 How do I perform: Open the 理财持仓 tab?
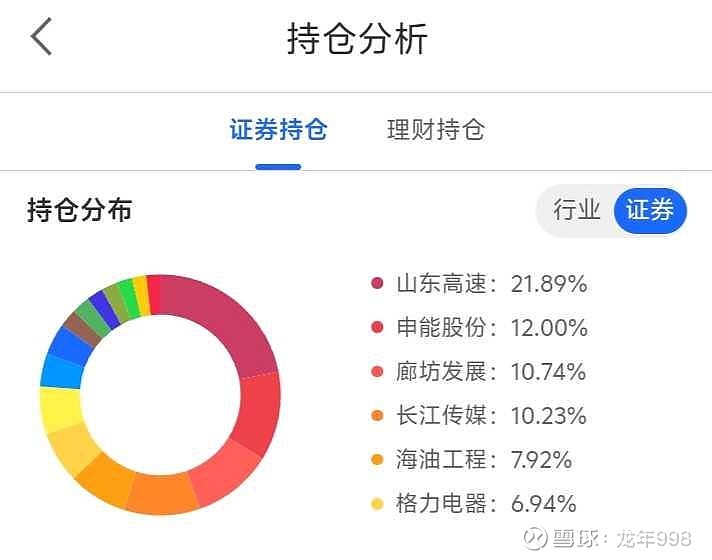click(x=435, y=130)
